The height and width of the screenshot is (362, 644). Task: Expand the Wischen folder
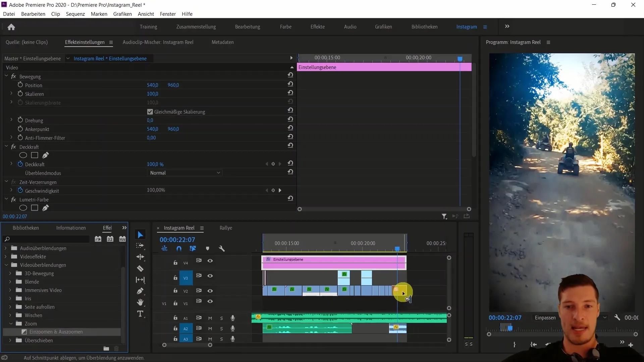coord(10,315)
